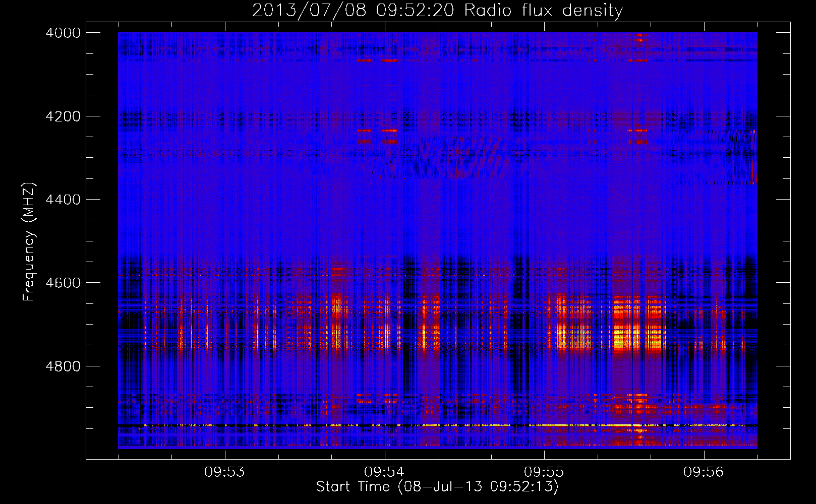Click the 09:53 time tick label
Viewport: 816px width, 504px height.
point(224,472)
